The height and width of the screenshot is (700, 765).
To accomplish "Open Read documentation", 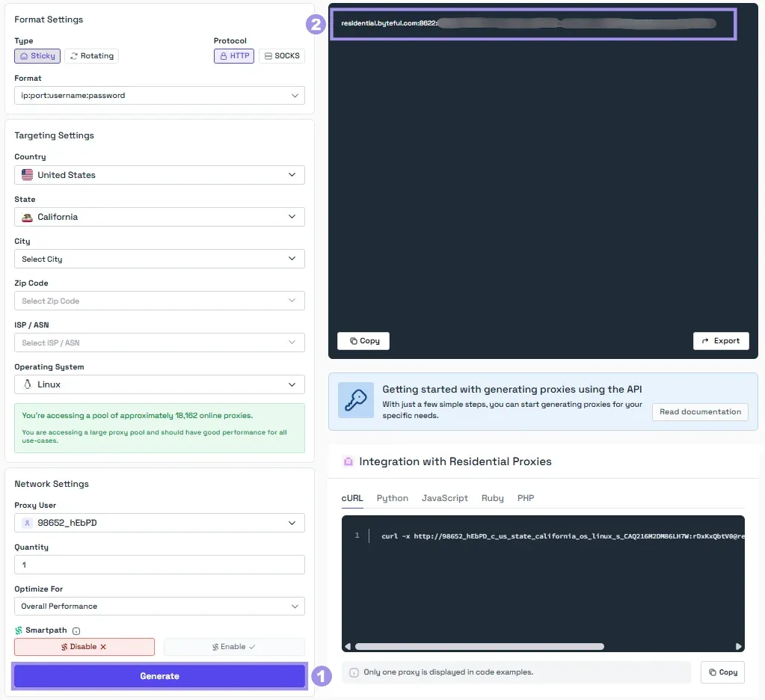I will pos(700,412).
